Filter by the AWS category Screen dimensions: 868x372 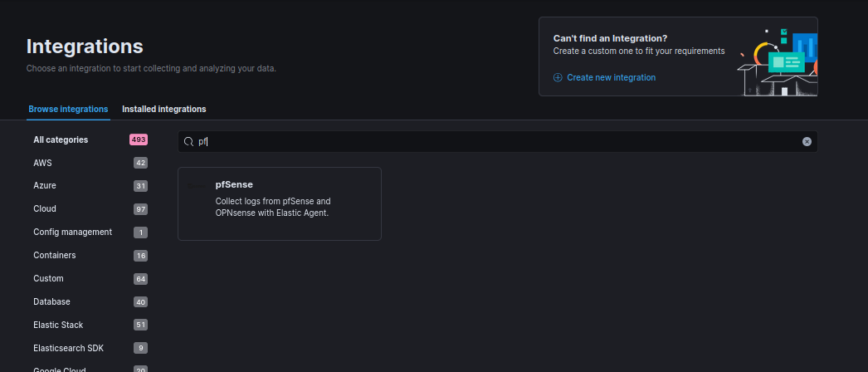coord(42,163)
